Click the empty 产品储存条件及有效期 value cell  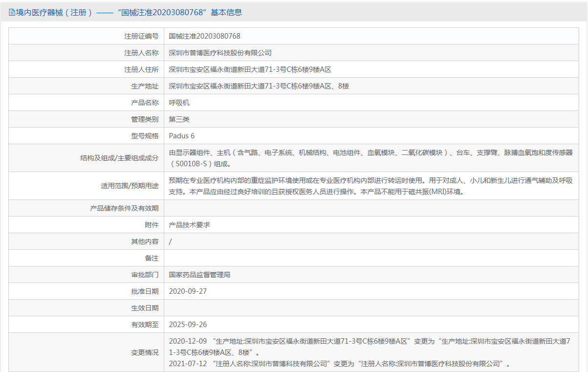(x=370, y=208)
